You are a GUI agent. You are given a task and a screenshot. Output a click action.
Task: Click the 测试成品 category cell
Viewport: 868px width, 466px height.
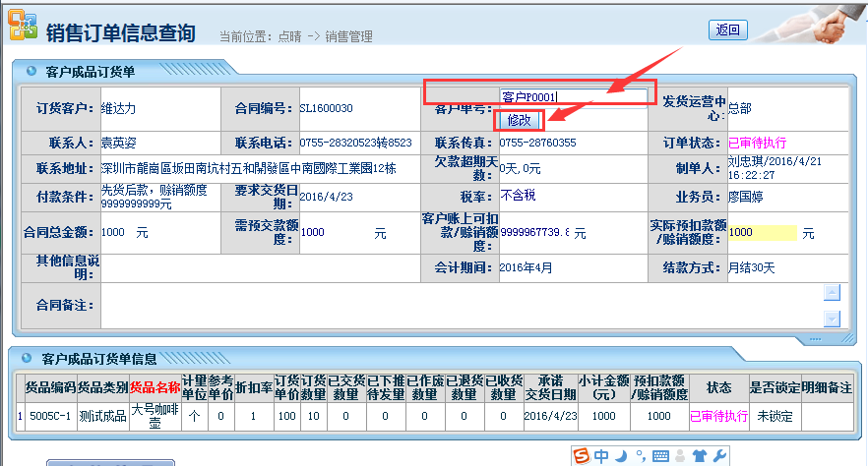click(x=103, y=416)
